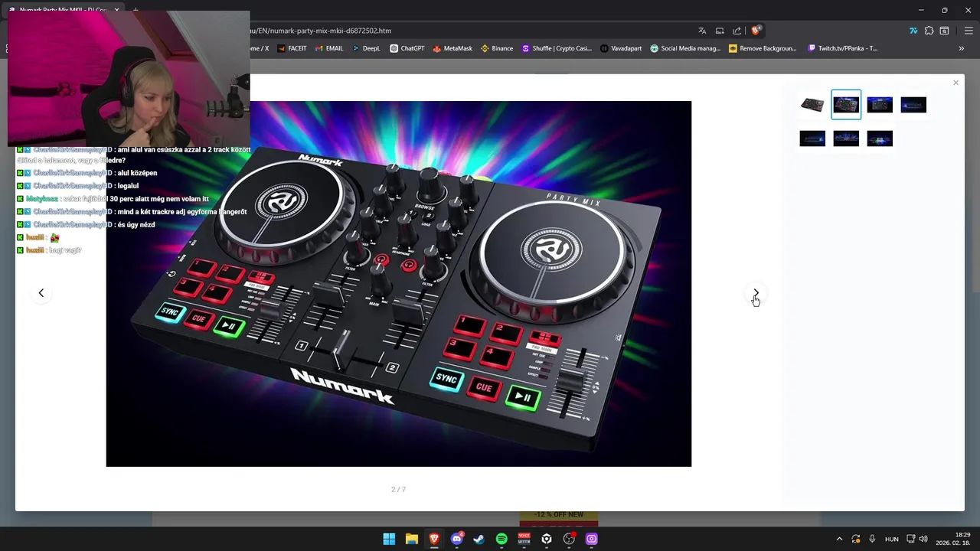
Task: Click the translate page icon in address bar
Action: (x=702, y=31)
